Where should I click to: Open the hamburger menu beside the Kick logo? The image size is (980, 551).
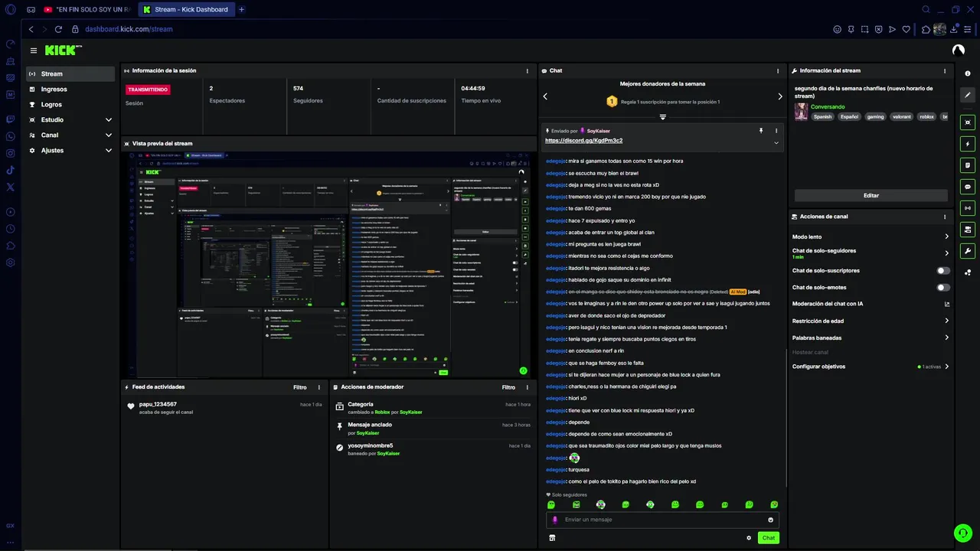(34, 51)
